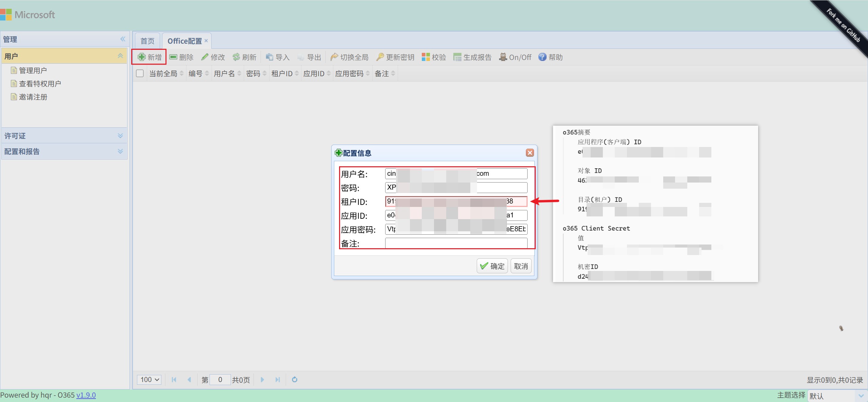Screen dimensions: 868x402
Task: Sort by 当前全局 column
Action: (x=166, y=73)
